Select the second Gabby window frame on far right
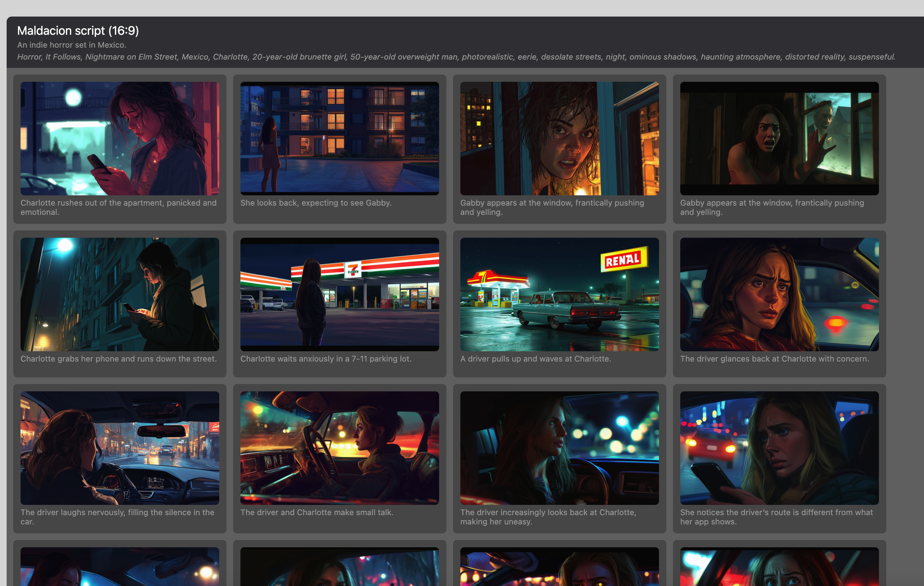 click(x=779, y=138)
